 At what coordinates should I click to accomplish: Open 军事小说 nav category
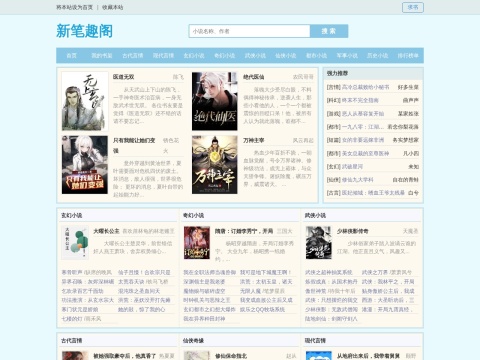[x=347, y=55]
